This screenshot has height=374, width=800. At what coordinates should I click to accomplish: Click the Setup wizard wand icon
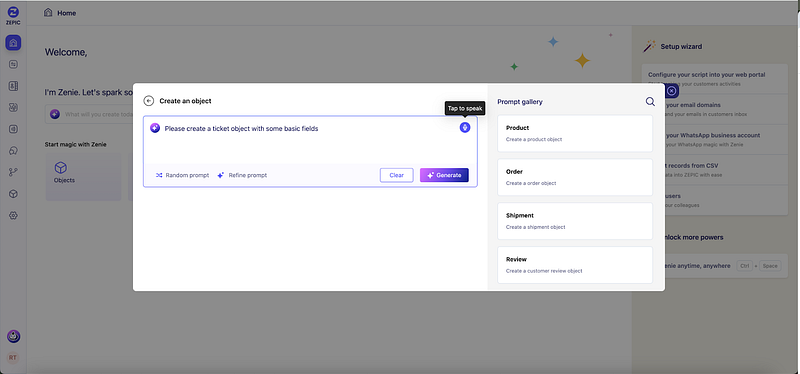click(x=649, y=46)
